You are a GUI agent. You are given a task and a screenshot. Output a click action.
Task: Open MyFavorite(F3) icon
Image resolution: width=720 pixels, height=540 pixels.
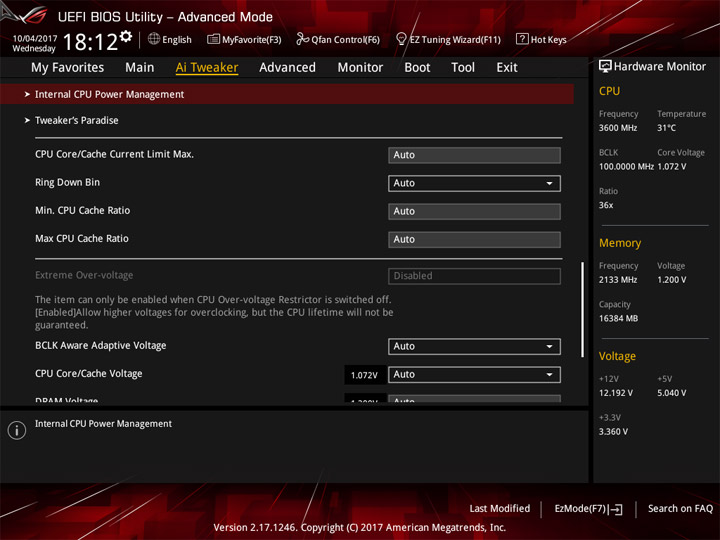(x=213, y=39)
